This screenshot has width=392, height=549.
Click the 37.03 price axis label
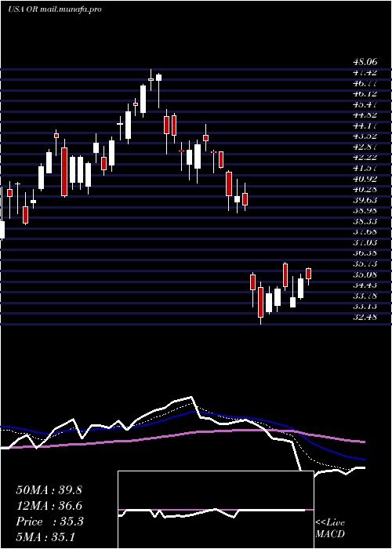tap(365, 242)
